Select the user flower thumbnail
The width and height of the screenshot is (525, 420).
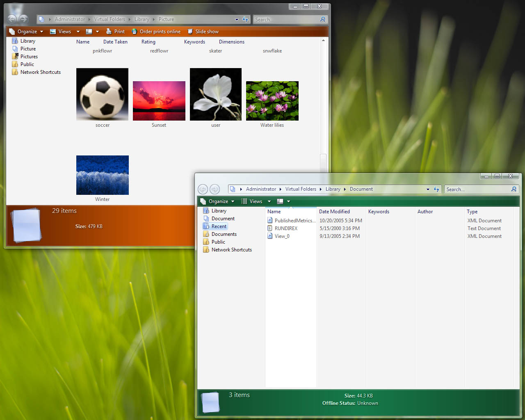[x=216, y=94]
